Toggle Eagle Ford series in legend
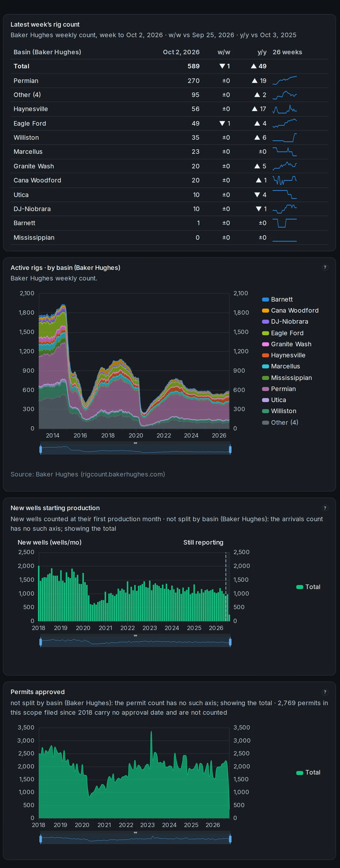This screenshot has height=868, width=340. [283, 333]
